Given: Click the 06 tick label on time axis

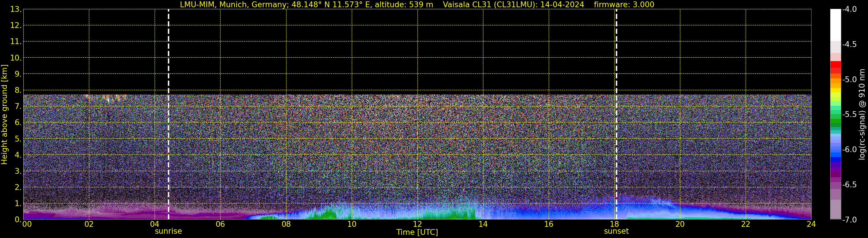Looking at the screenshot, I should pyautogui.click(x=220, y=224).
